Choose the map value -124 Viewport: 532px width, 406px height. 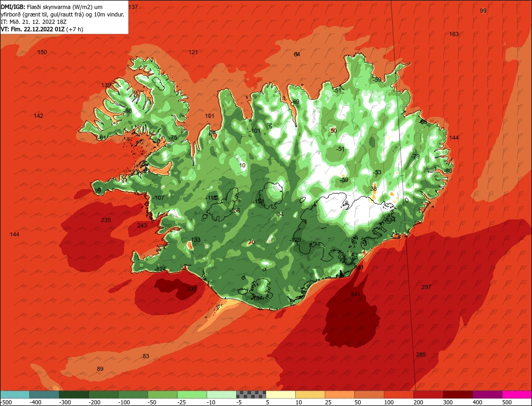point(160,269)
